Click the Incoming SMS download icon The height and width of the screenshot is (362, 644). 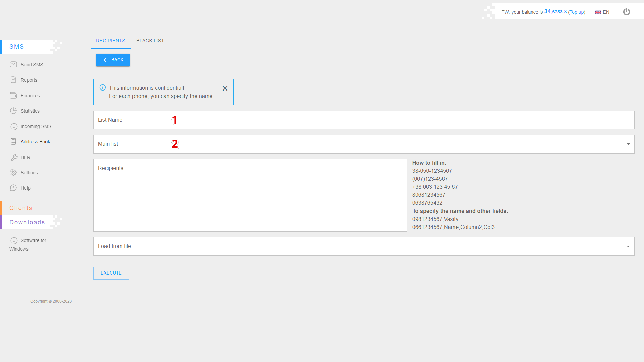14,126
